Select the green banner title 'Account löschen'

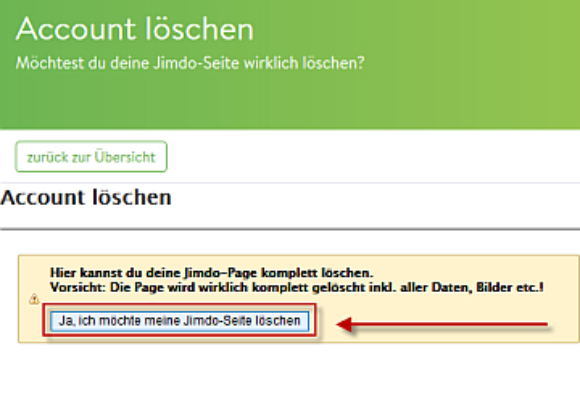[135, 29]
